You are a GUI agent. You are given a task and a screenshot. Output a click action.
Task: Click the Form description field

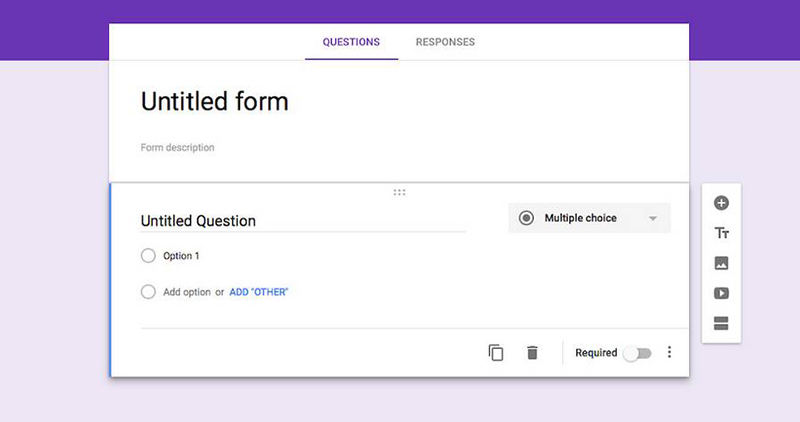click(x=178, y=148)
